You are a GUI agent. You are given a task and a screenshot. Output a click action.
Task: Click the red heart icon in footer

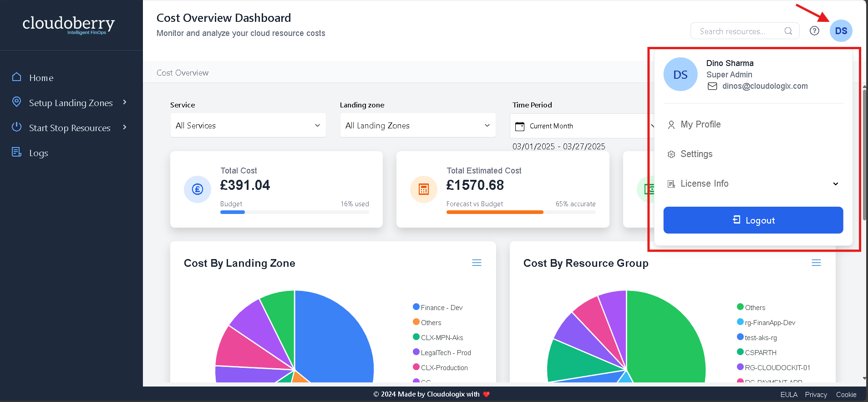pyautogui.click(x=486, y=394)
